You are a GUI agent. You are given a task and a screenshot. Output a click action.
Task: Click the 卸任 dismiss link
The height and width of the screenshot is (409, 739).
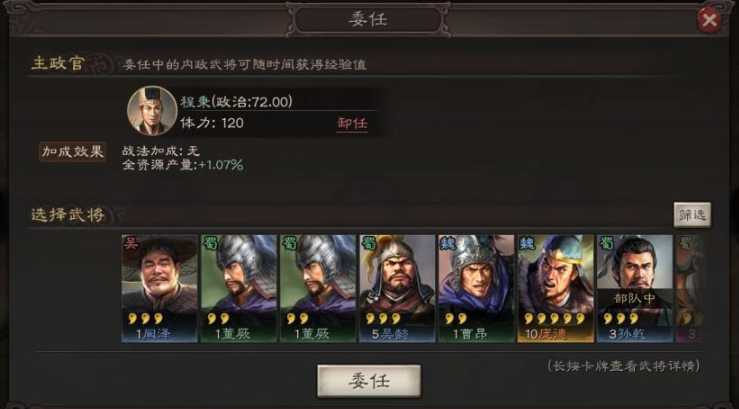(x=352, y=123)
